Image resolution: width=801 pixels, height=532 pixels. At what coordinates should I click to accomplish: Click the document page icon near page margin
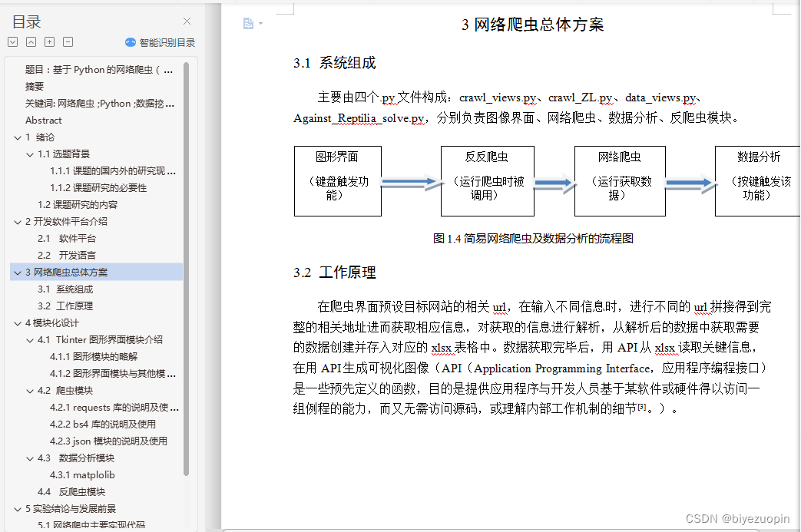(x=248, y=23)
